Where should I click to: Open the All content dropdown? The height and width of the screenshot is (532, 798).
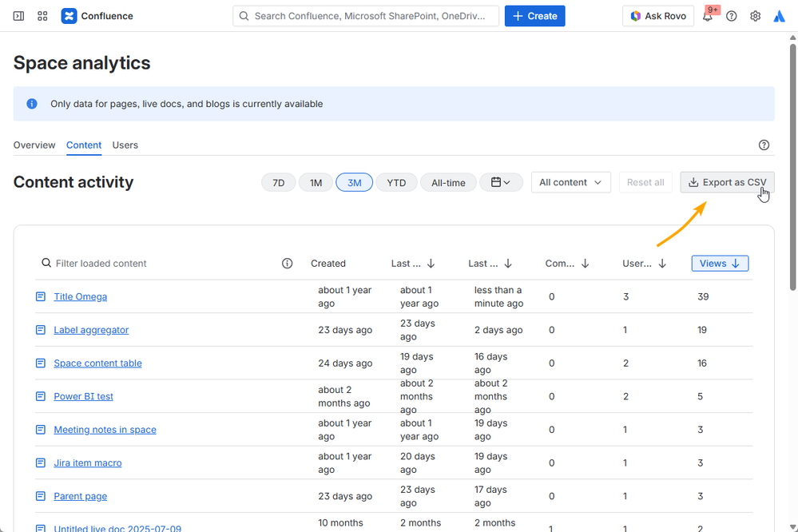(571, 182)
